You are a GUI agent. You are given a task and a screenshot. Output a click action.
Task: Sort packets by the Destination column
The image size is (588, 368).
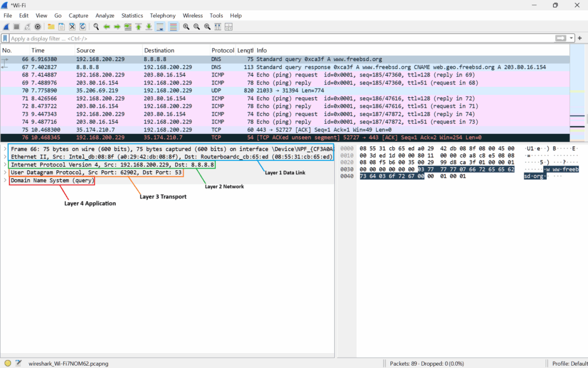(x=176, y=51)
